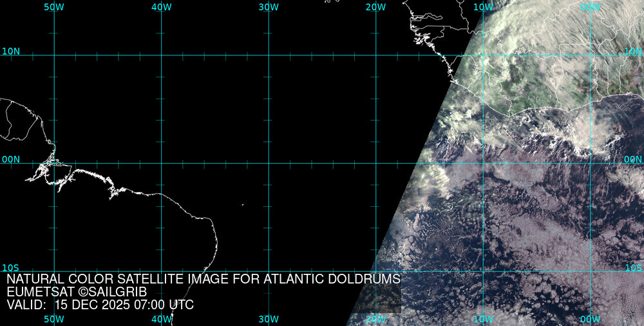Click the EUMETSAT ©SAILGRIB credit text
This screenshot has width=644, height=326.
click(77, 292)
